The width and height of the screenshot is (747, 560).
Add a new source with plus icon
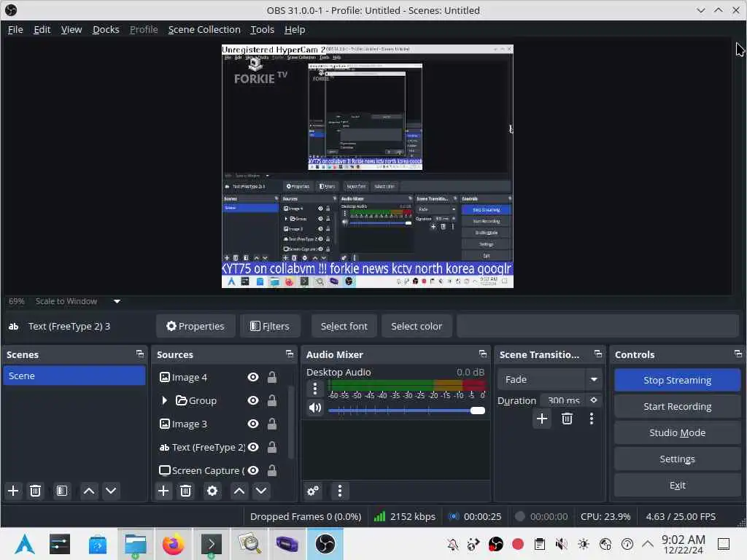tap(163, 491)
